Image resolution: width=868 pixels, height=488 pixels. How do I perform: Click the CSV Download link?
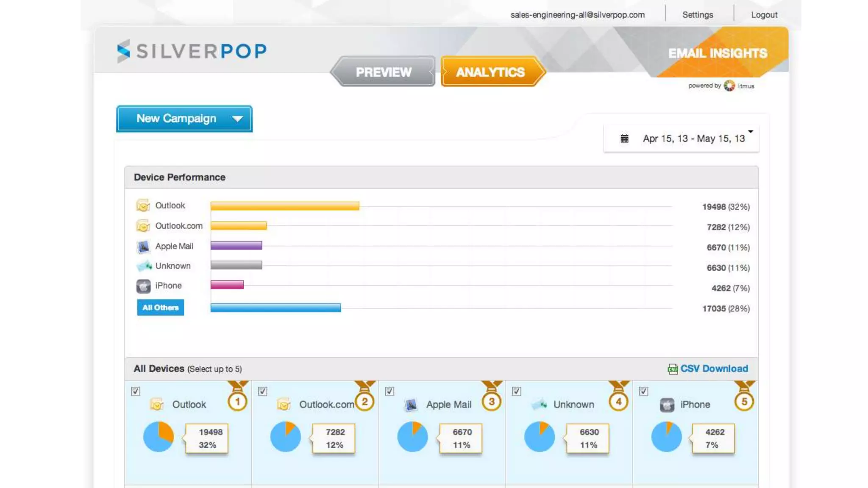(714, 369)
